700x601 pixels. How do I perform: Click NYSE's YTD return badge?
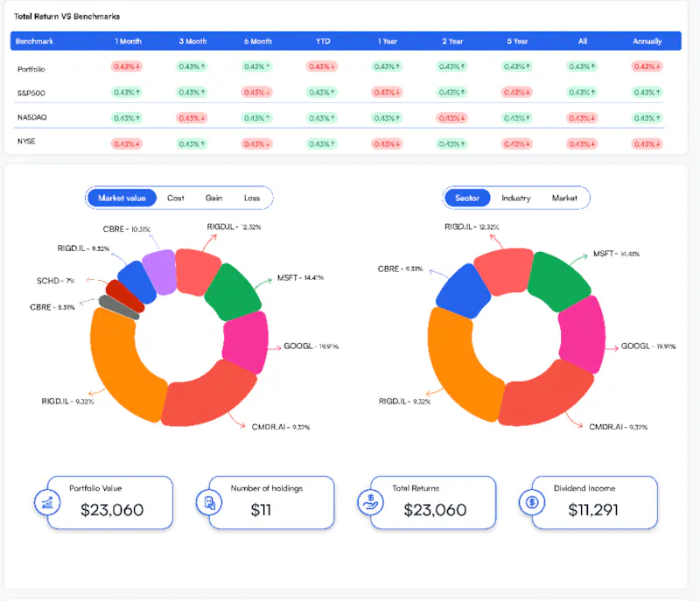point(322,144)
